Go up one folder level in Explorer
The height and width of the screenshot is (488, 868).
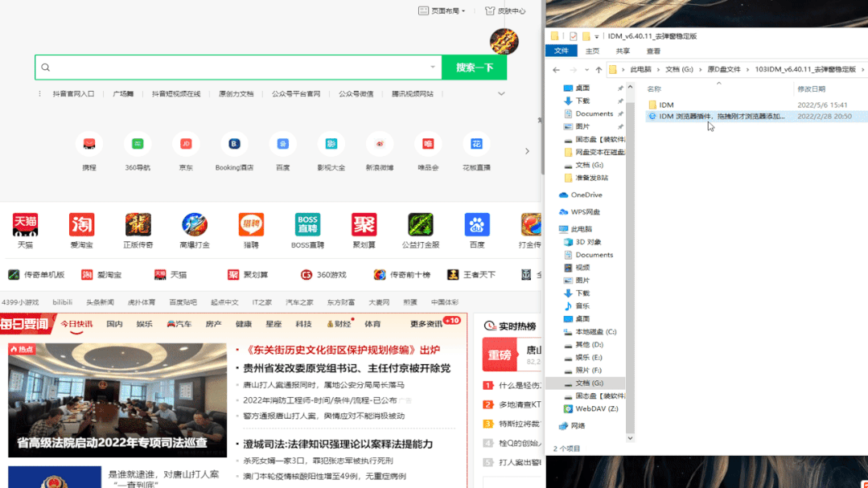click(x=599, y=70)
